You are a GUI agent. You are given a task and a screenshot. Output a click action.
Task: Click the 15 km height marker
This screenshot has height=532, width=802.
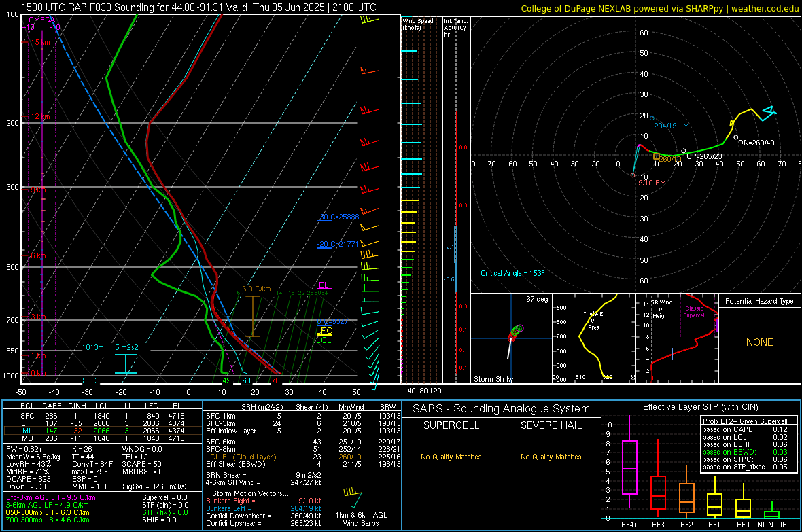coord(40,42)
